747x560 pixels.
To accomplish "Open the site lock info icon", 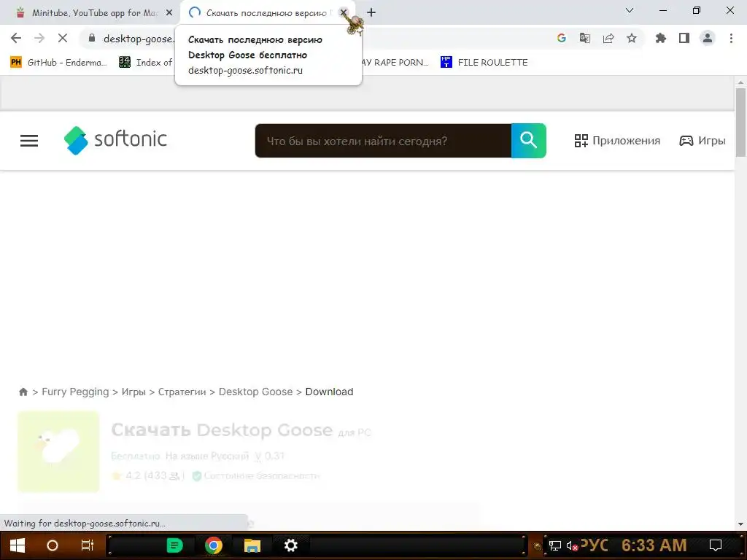I will click(x=92, y=38).
